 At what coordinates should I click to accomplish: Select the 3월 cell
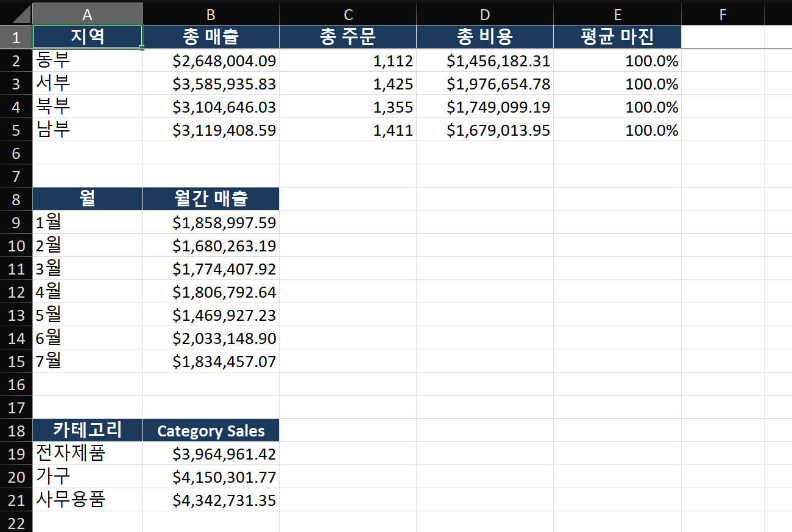[x=87, y=268]
